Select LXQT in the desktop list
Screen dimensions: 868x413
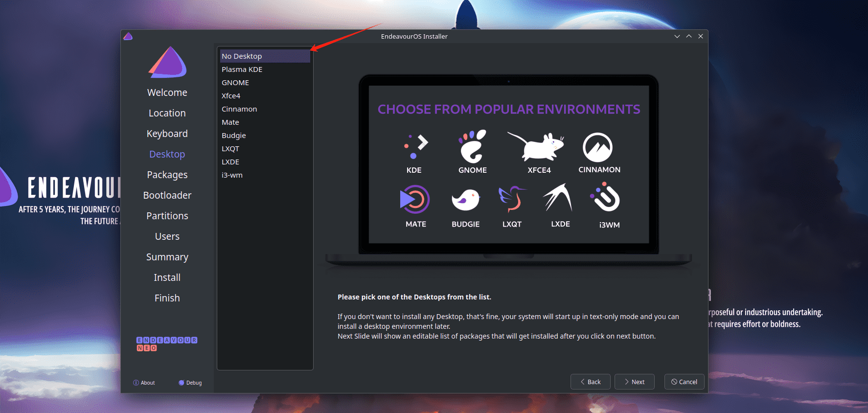point(265,149)
